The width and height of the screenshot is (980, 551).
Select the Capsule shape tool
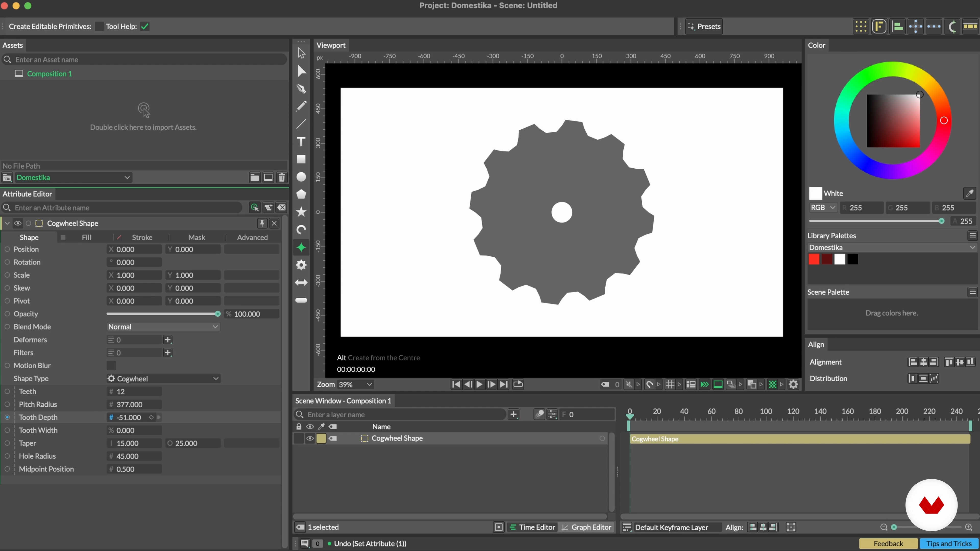pos(301,300)
